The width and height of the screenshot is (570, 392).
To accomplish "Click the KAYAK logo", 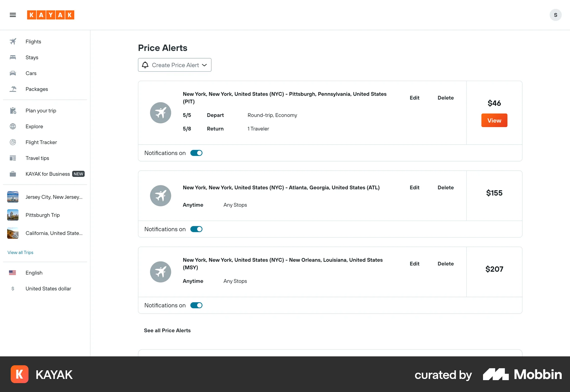I will (x=51, y=15).
